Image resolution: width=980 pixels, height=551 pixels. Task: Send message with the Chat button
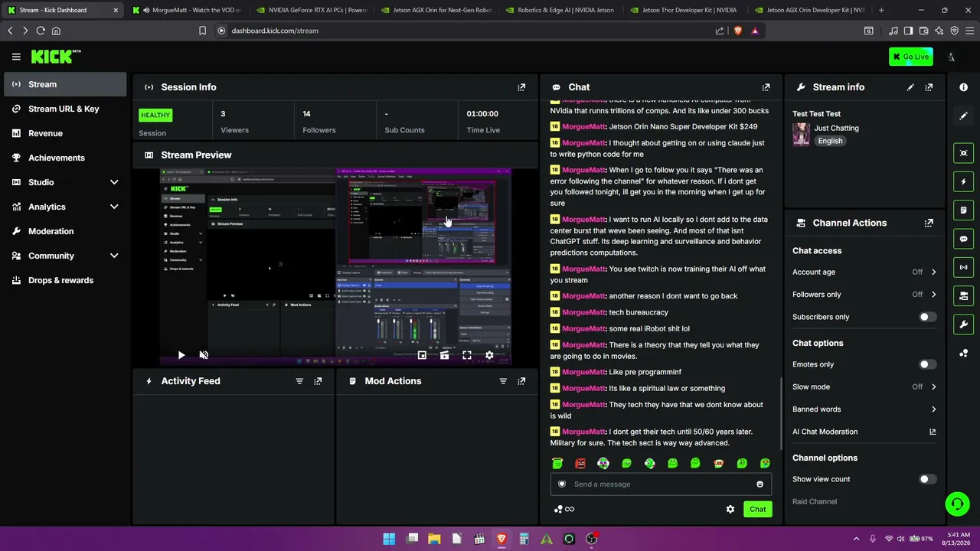pyautogui.click(x=757, y=509)
